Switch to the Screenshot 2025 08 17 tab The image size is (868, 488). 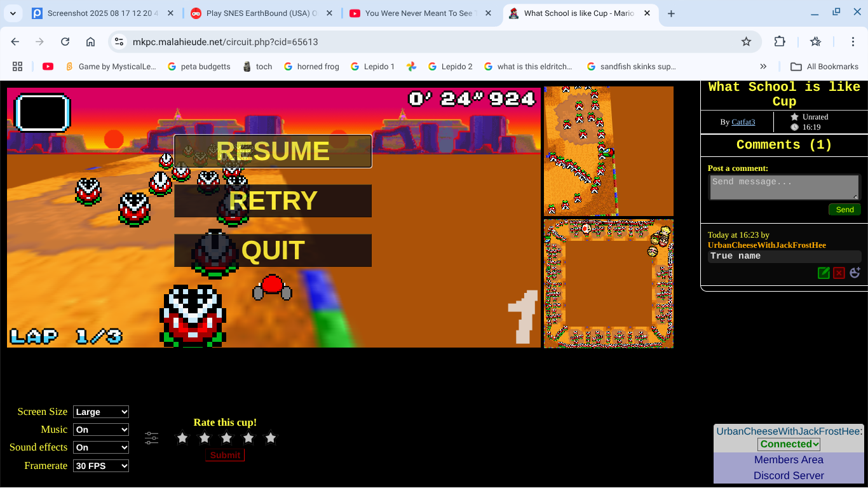(102, 13)
